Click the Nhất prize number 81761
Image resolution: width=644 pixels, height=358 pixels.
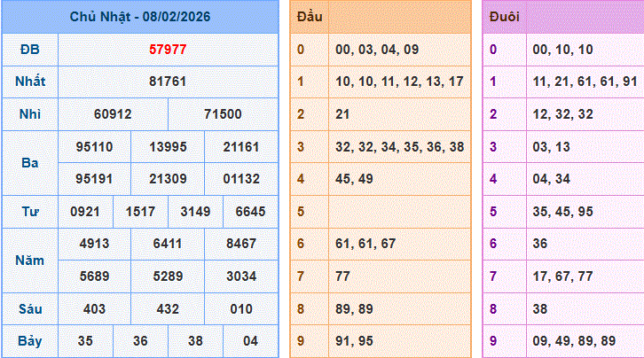click(x=168, y=82)
